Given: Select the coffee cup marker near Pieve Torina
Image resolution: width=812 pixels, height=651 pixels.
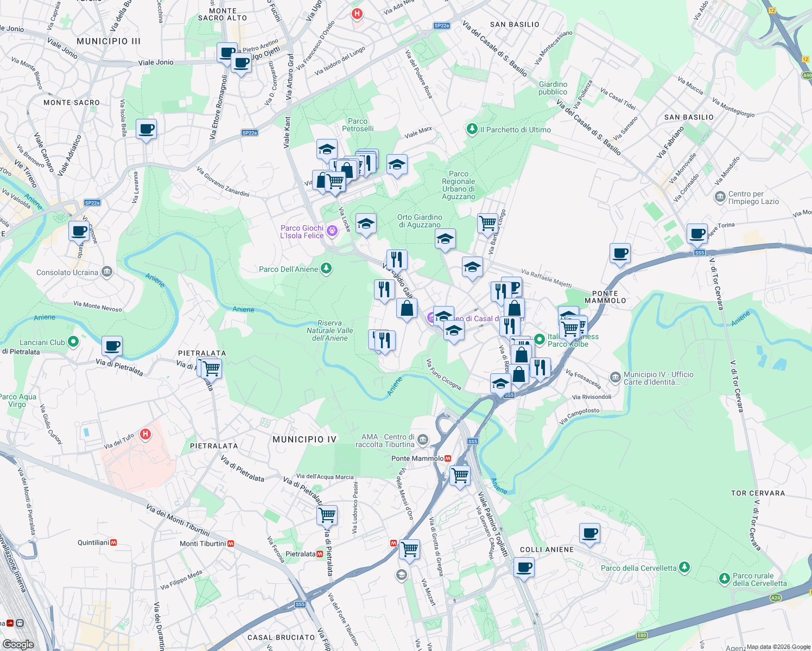Looking at the screenshot, I should [x=696, y=234].
